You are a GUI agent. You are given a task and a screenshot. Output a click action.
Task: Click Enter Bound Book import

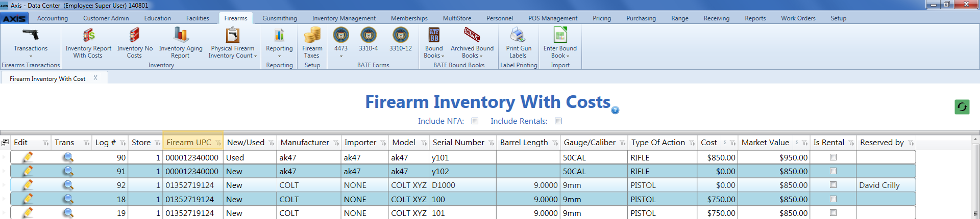tap(560, 42)
